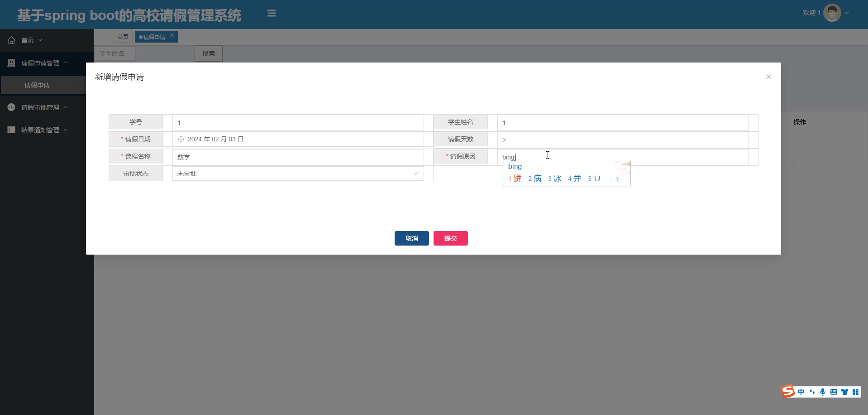Toggle the sidebar collapse hamburger icon
The width and height of the screenshot is (868, 415).
[272, 14]
